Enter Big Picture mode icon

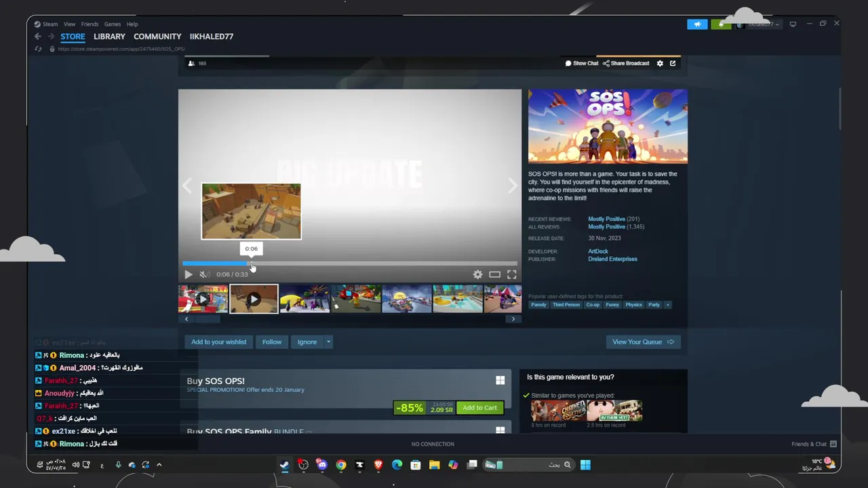[x=793, y=24]
